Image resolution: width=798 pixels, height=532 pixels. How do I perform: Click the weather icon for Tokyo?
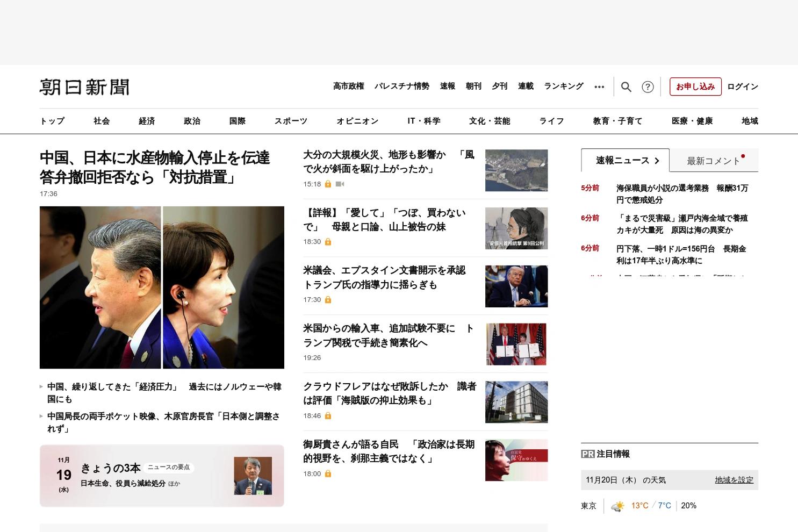(617, 506)
